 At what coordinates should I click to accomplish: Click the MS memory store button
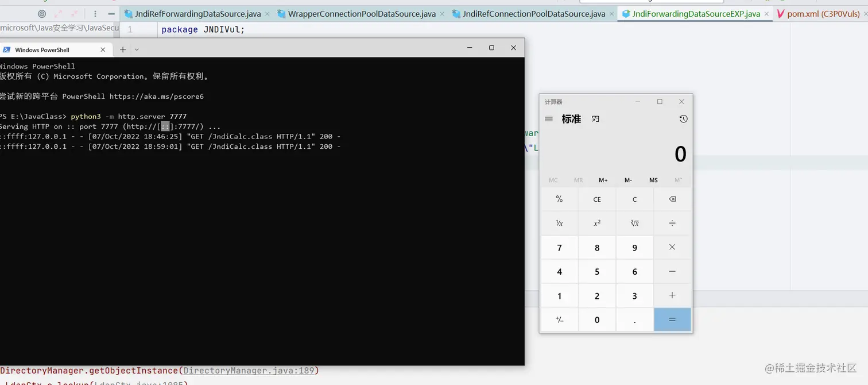(x=653, y=180)
